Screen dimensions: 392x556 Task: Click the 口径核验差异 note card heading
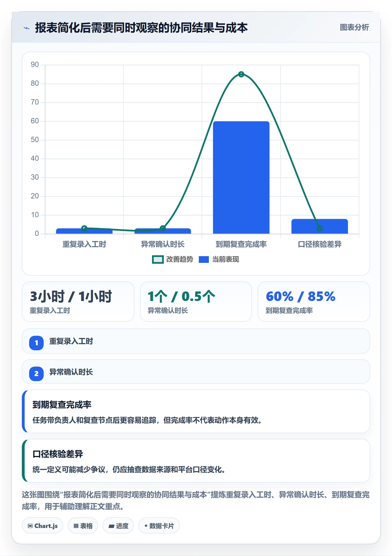[58, 454]
